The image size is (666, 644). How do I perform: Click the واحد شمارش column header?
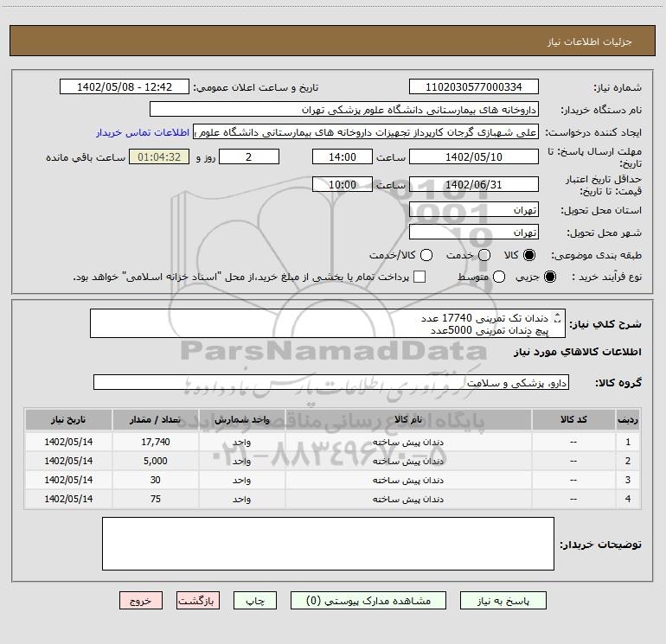(241, 420)
